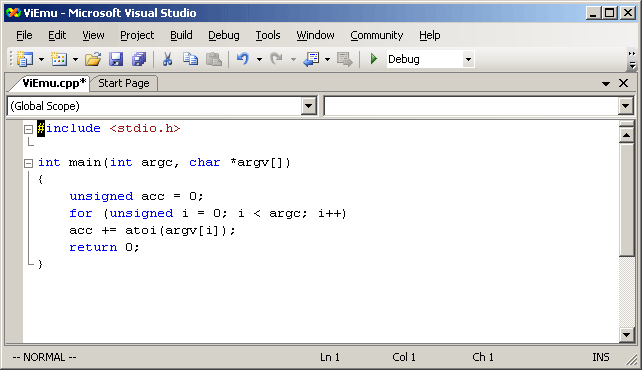Click the Paste clipboard icon
This screenshot has width=642, height=370.
click(214, 59)
